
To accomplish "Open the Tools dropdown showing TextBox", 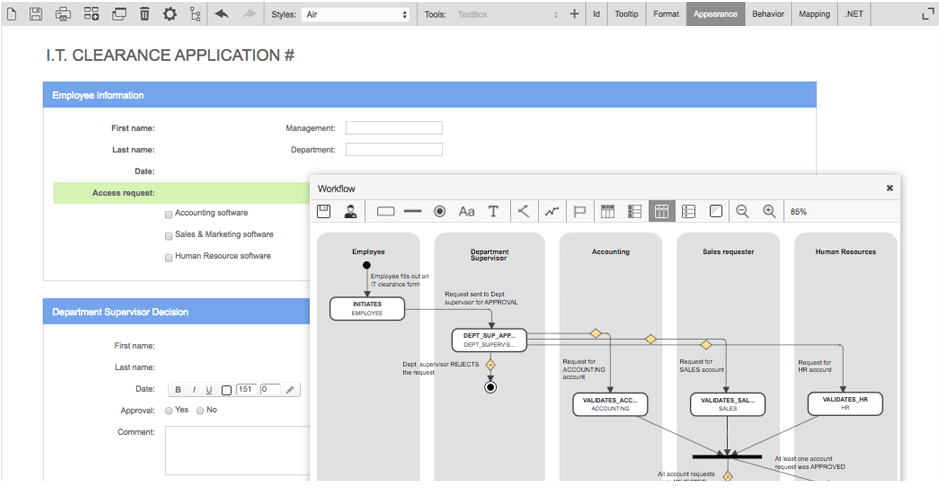I will [x=508, y=14].
